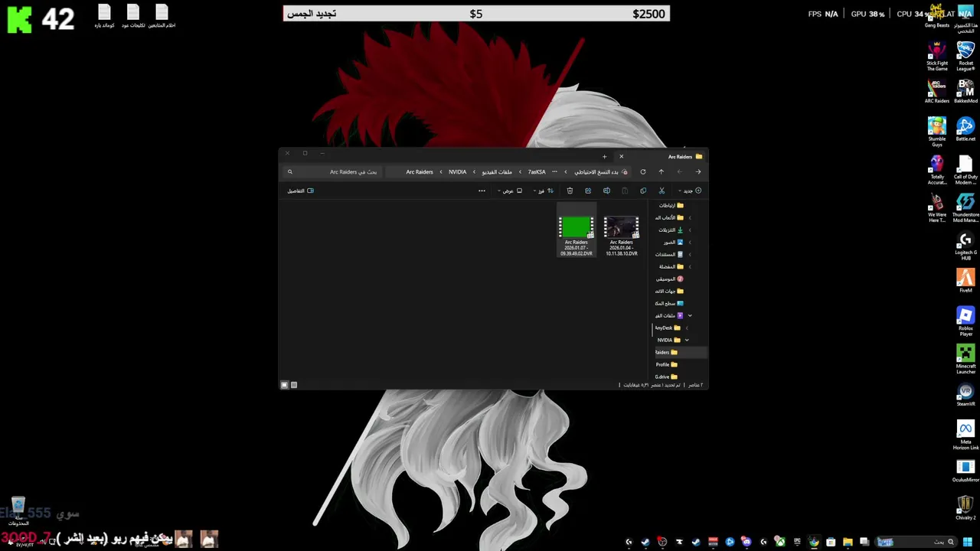Click the Share icon in Explorer toolbar

tap(588, 191)
